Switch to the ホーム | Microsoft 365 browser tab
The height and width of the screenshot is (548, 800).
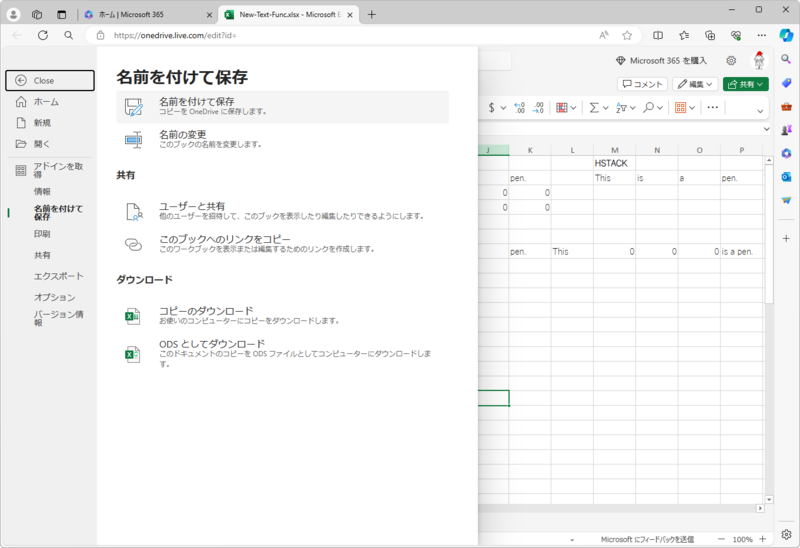(148, 15)
